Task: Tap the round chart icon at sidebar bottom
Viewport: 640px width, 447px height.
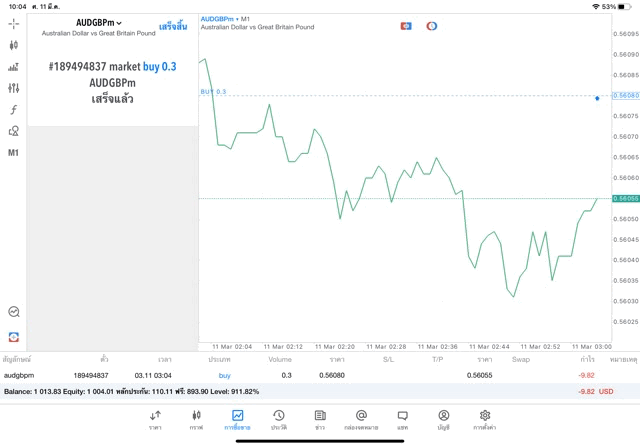Action: pos(13,312)
